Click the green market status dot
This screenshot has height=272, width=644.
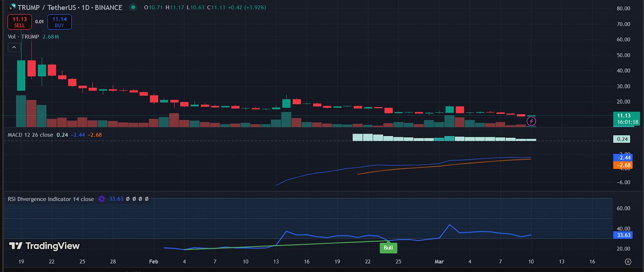coord(133,7)
